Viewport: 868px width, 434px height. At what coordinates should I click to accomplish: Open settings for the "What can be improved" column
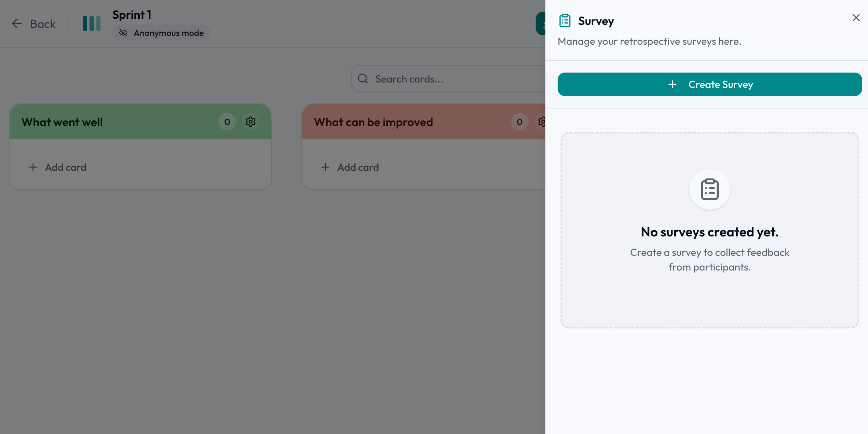tap(542, 122)
